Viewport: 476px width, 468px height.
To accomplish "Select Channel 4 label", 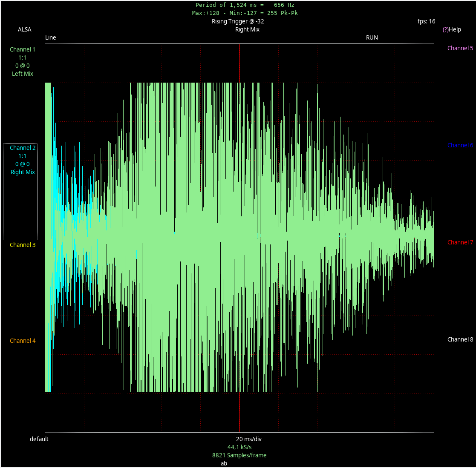I will [23, 341].
